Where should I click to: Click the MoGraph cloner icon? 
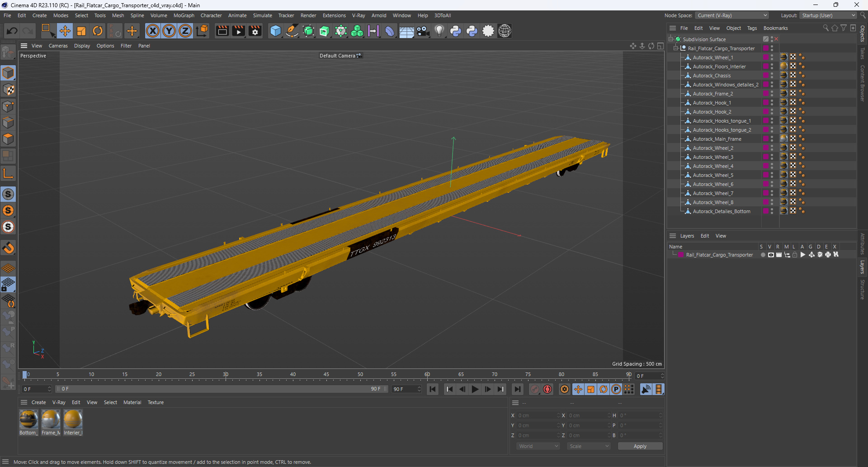[357, 31]
